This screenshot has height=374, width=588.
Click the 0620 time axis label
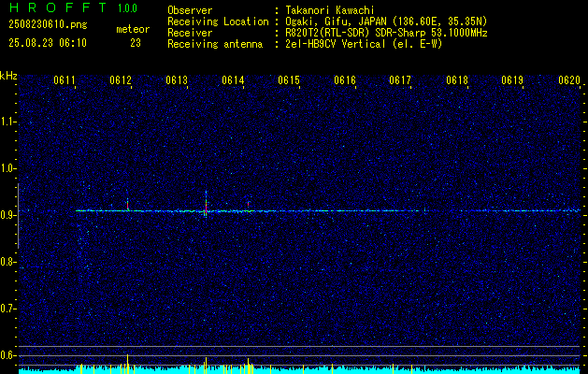click(569, 79)
